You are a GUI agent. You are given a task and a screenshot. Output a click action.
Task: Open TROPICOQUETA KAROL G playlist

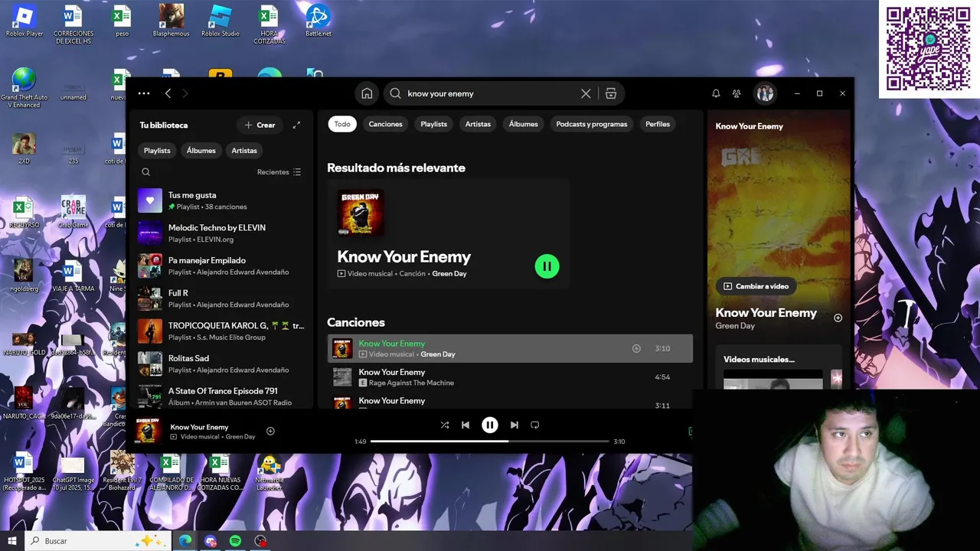point(222,331)
